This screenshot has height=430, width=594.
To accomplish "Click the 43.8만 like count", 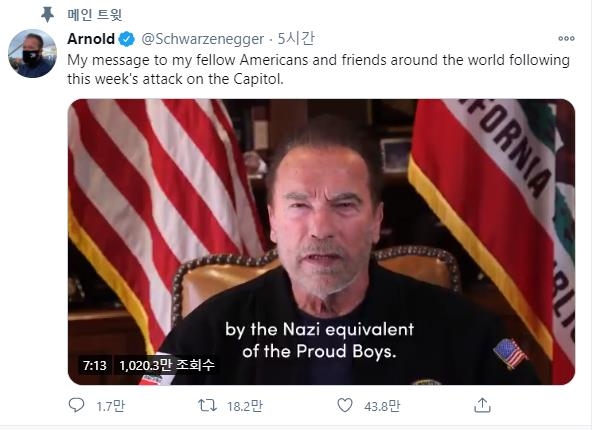I will [x=382, y=406].
